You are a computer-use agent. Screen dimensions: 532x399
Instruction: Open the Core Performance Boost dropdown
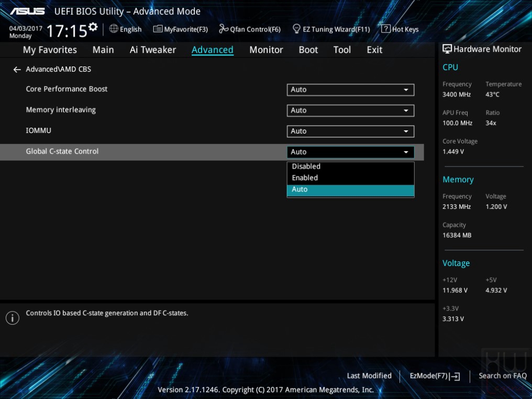point(350,90)
